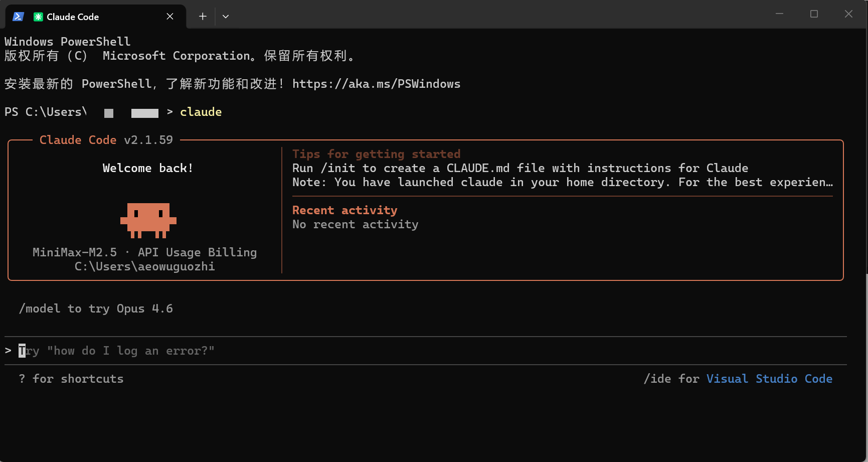Click the Claude Code pixel mascot

tap(148, 220)
